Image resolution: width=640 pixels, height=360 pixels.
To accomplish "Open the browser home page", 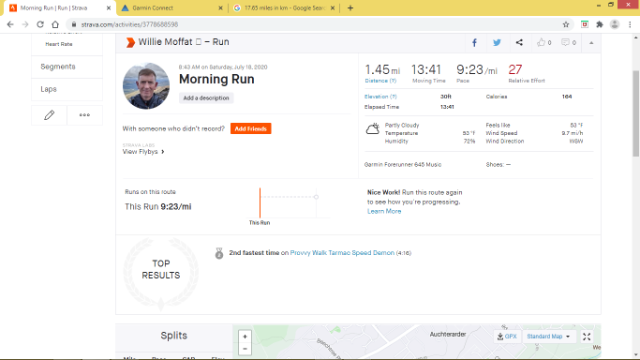I will 55,24.
